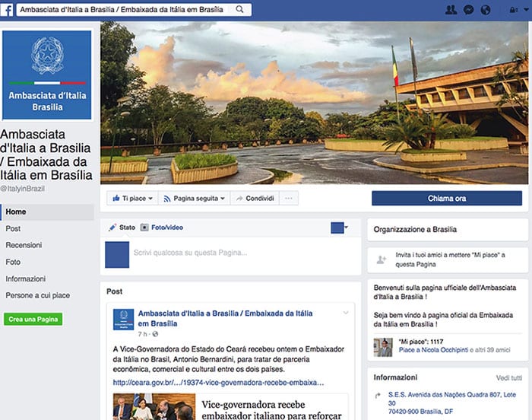Image resolution: width=532 pixels, height=420 pixels.
Task: Open the privacy lock shortcuts icon
Action: pos(513,10)
